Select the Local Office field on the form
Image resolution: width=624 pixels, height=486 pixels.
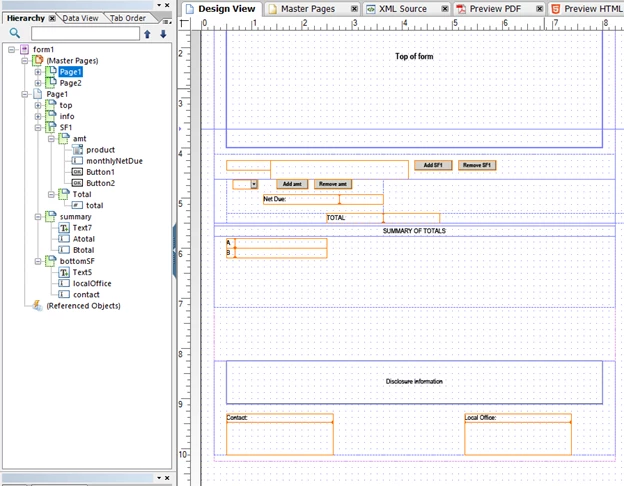coord(518,434)
